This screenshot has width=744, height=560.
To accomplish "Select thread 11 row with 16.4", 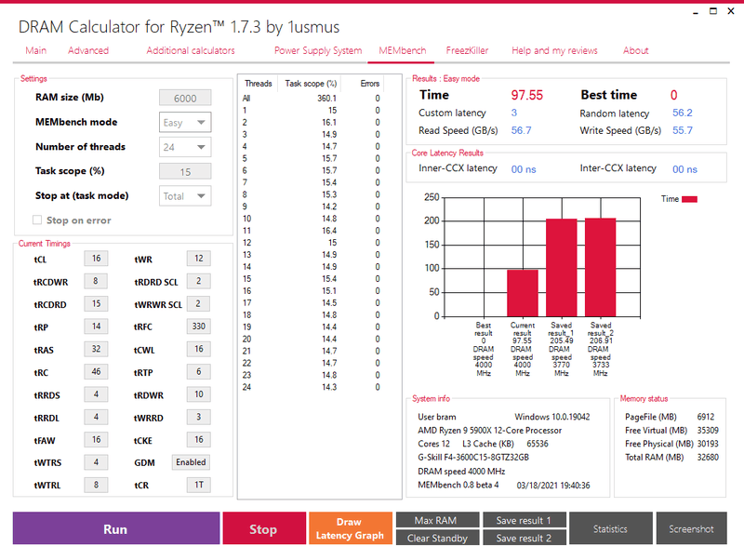I will click(312, 231).
